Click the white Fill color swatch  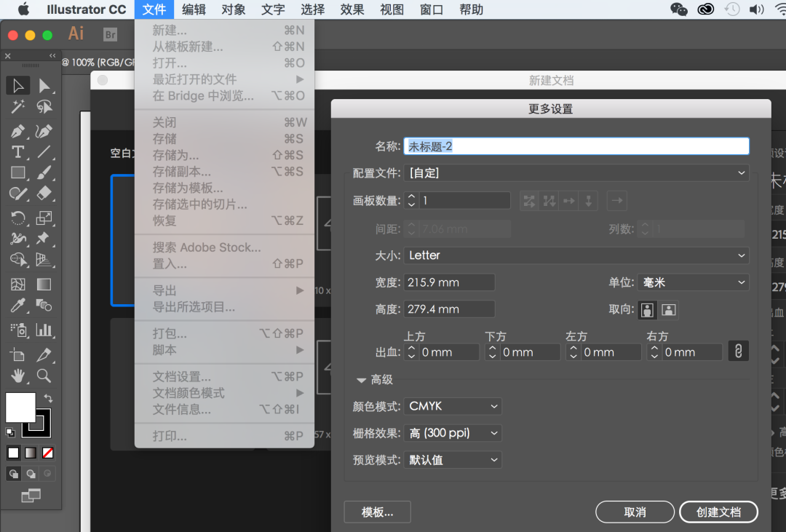click(x=20, y=407)
